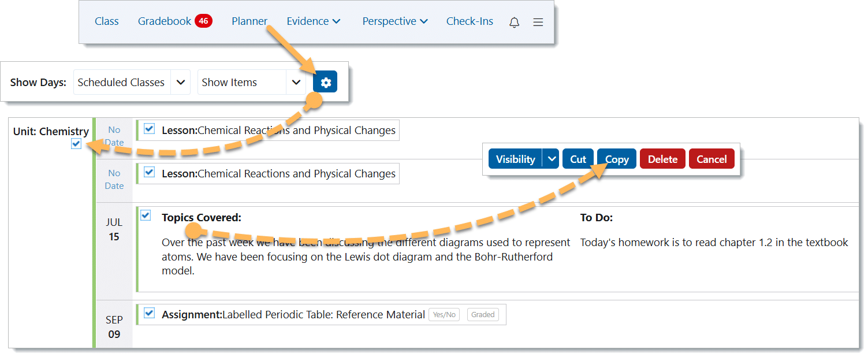The height and width of the screenshot is (357, 868).
Task: Click the planner settings gear icon
Action: click(x=325, y=83)
